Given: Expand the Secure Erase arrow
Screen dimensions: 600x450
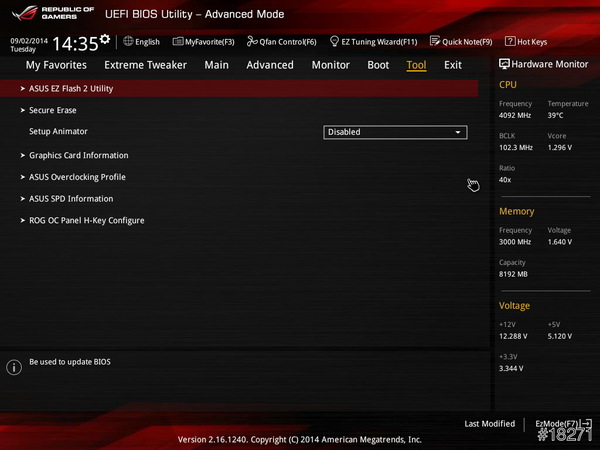Looking at the screenshot, I should point(23,110).
